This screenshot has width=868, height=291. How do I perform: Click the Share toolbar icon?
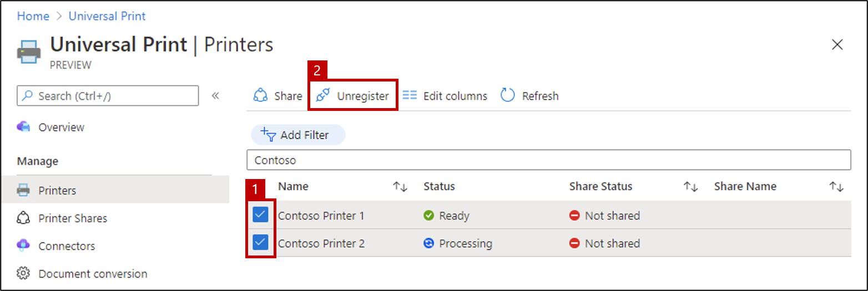point(260,96)
